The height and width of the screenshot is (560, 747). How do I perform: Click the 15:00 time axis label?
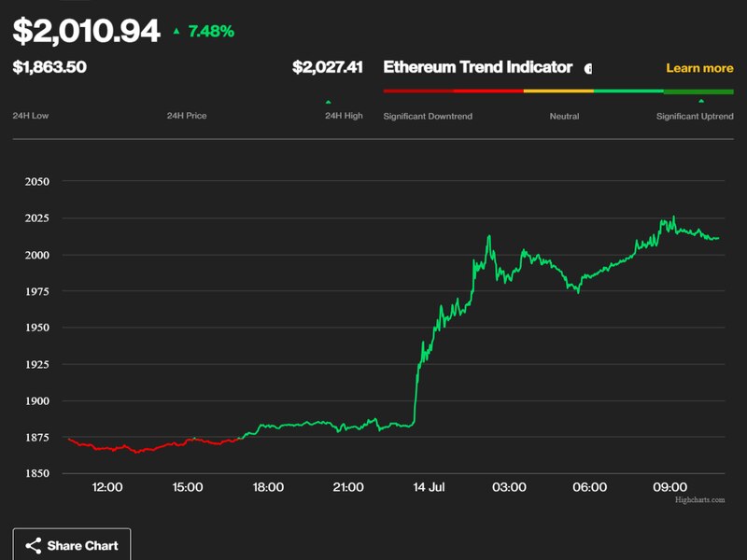click(188, 487)
